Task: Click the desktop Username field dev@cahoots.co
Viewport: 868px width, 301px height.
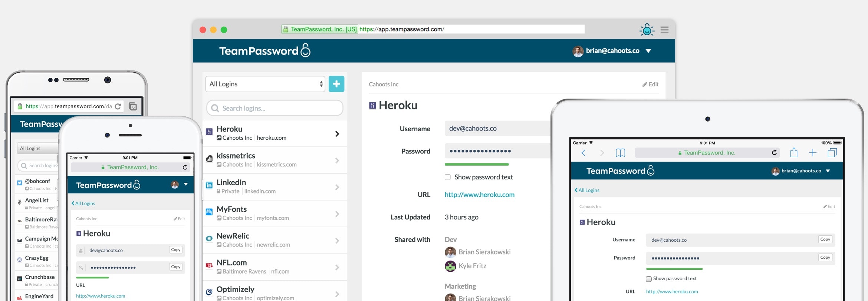Action: (497, 129)
